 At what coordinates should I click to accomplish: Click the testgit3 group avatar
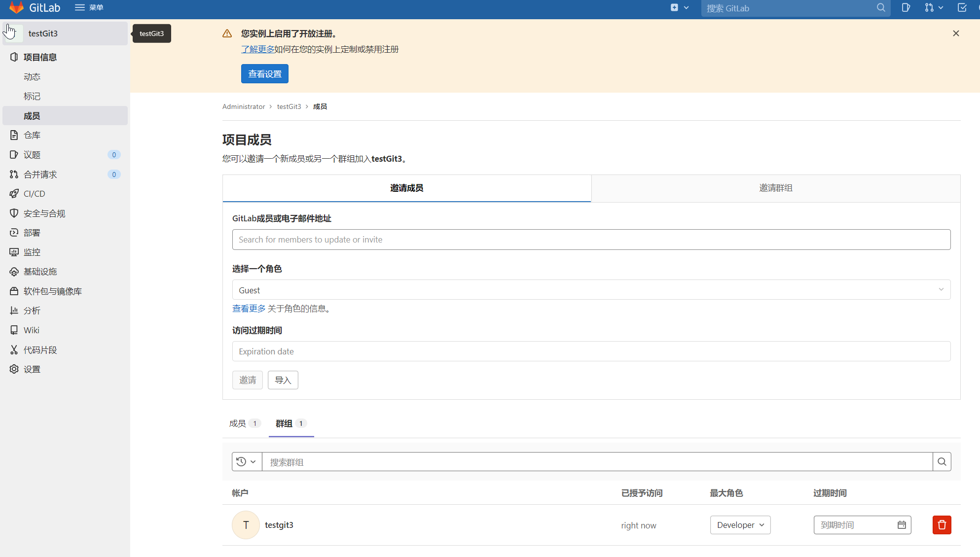(x=246, y=525)
